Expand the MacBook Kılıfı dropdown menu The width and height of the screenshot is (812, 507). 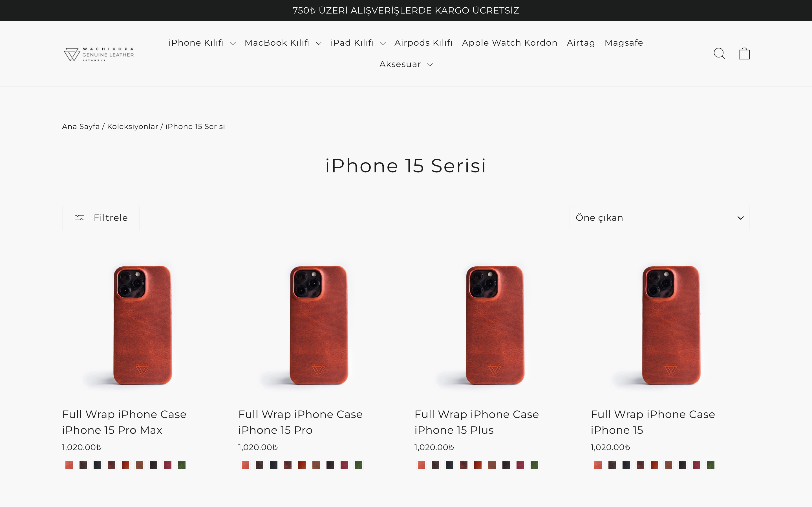coord(283,43)
